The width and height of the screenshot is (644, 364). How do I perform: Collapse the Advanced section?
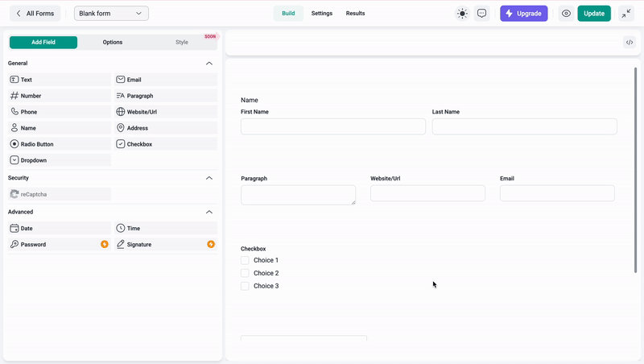tap(209, 212)
